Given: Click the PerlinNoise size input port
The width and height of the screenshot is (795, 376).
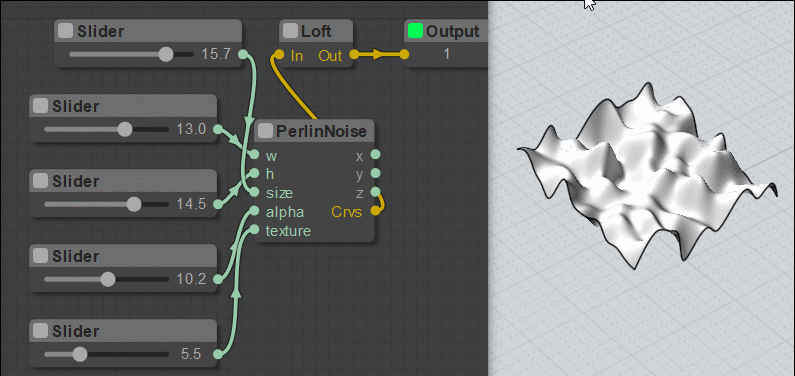Looking at the screenshot, I should [x=254, y=192].
